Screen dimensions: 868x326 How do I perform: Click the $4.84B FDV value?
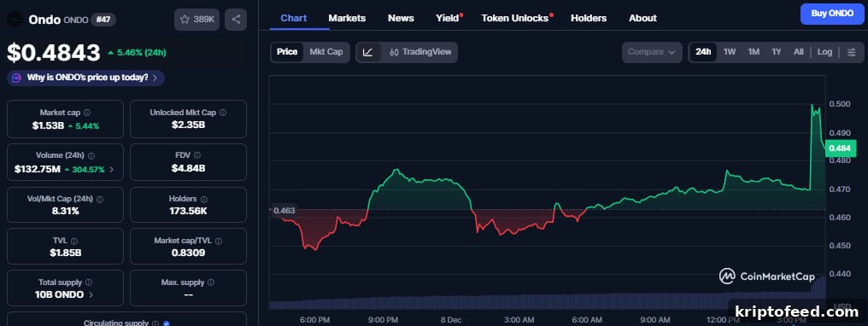pyautogui.click(x=188, y=168)
